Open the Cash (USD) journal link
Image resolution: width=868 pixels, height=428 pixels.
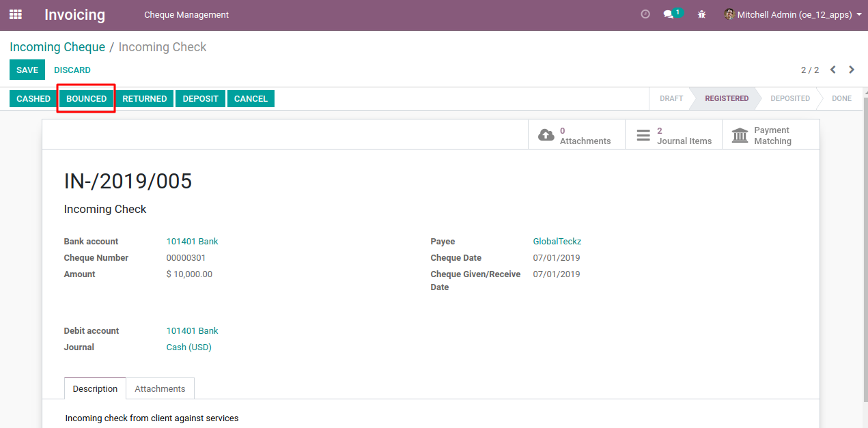click(x=189, y=347)
